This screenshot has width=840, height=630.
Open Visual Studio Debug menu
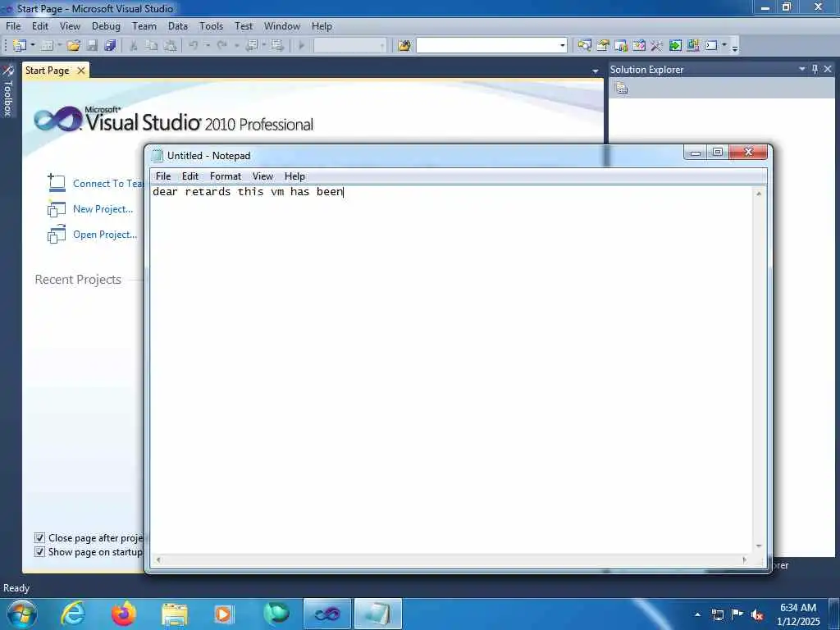(x=106, y=25)
